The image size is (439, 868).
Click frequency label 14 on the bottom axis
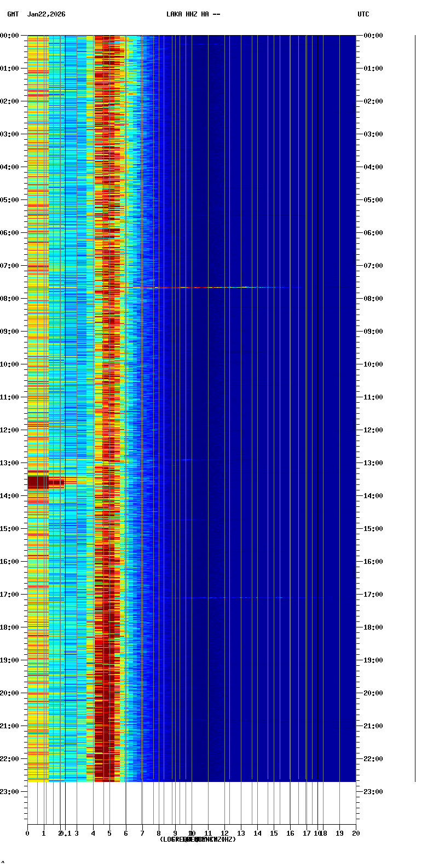tap(257, 833)
